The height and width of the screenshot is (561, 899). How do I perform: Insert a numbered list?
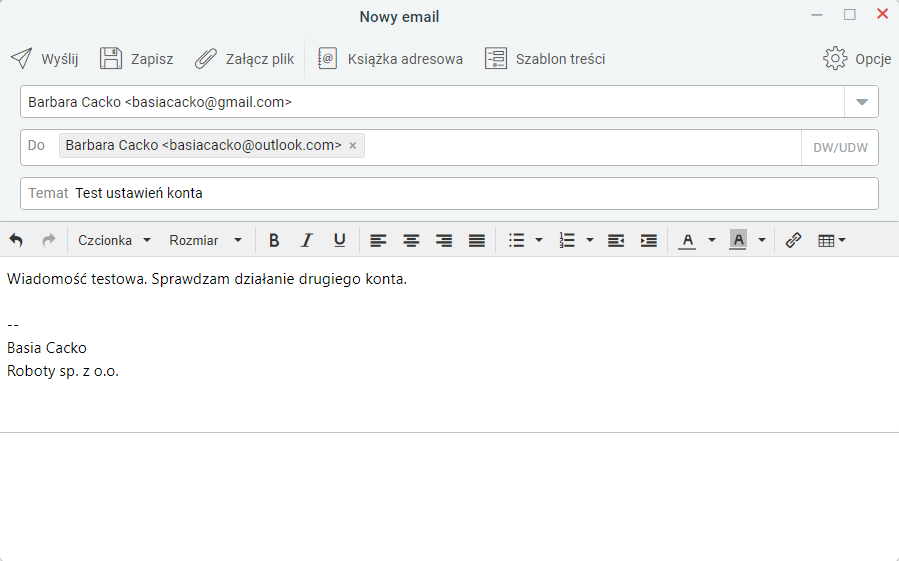(x=566, y=240)
